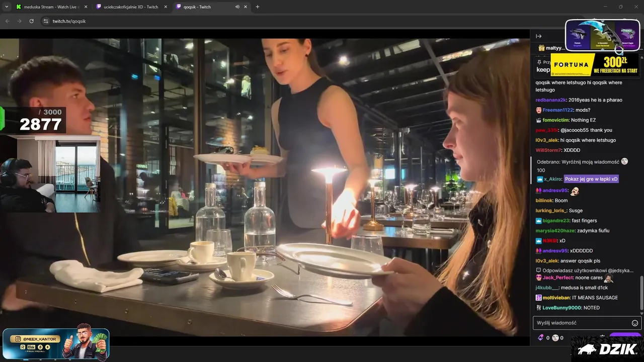Select the qoqsik - Twitch tab
Viewport: 644px width, 362px height.
(x=211, y=7)
